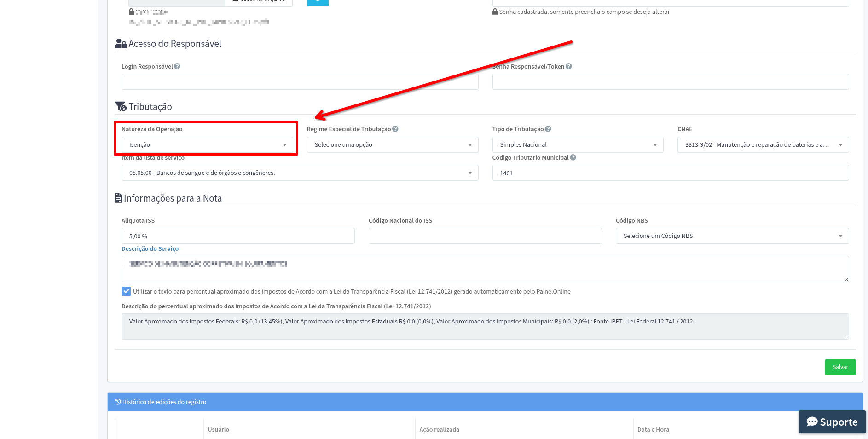Expand the Regime Especial de Tributação dropdown

392,145
